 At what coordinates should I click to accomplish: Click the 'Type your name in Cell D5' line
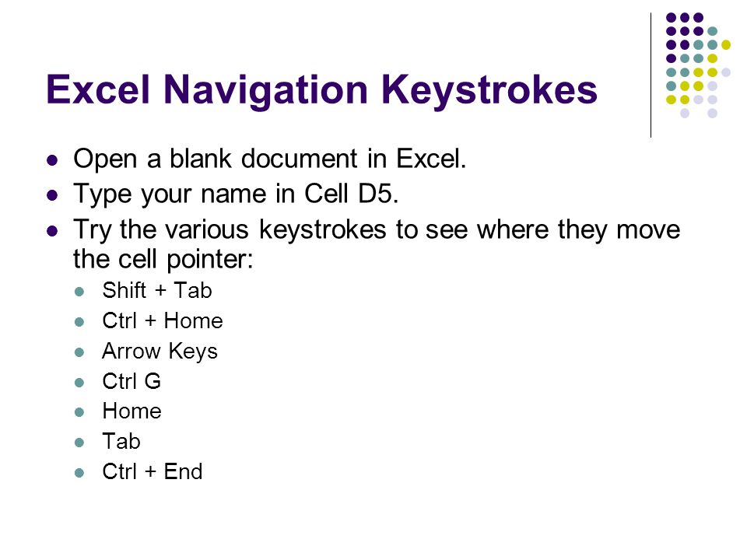pos(236,194)
